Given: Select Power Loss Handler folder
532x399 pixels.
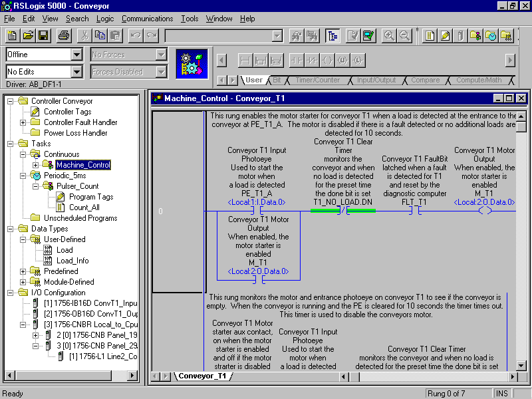Looking at the screenshot, I should [75, 133].
